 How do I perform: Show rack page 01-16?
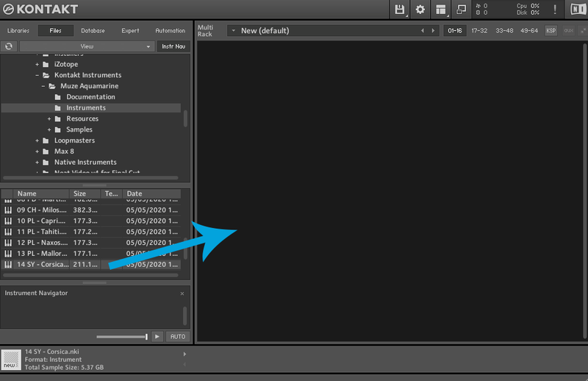(455, 31)
